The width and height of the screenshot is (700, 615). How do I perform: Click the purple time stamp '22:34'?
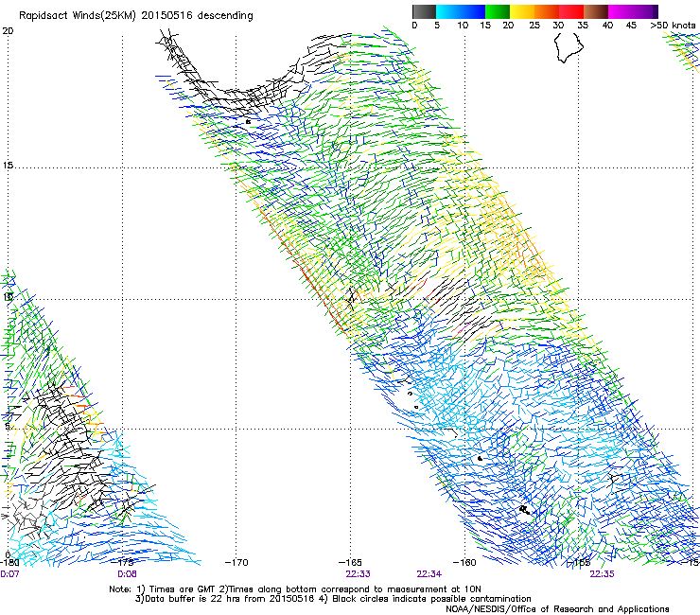429,574
